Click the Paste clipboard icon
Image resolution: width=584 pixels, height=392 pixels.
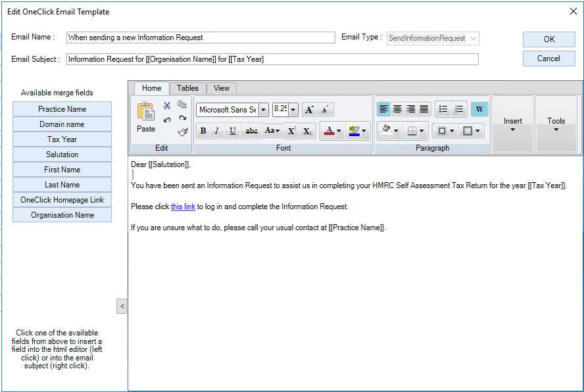pyautogui.click(x=145, y=111)
